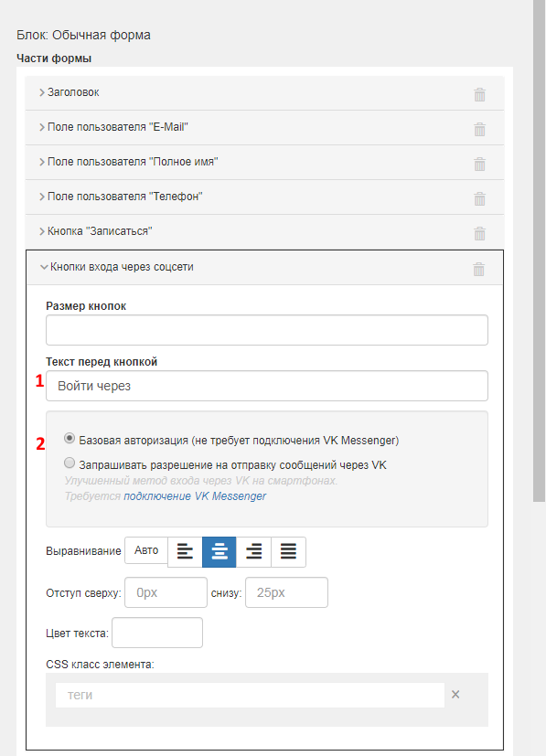Clear CSS class tags with the X
The height and width of the screenshot is (756, 546).
coord(455,694)
